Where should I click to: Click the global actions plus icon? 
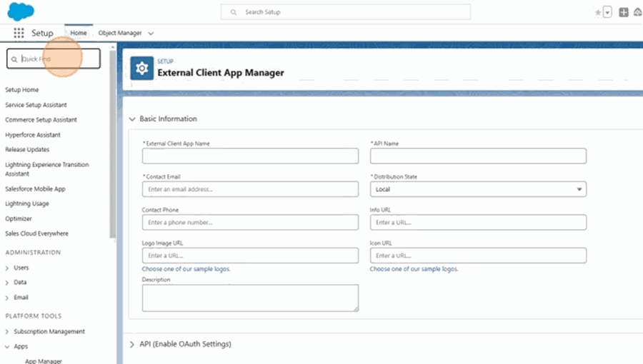click(x=624, y=12)
